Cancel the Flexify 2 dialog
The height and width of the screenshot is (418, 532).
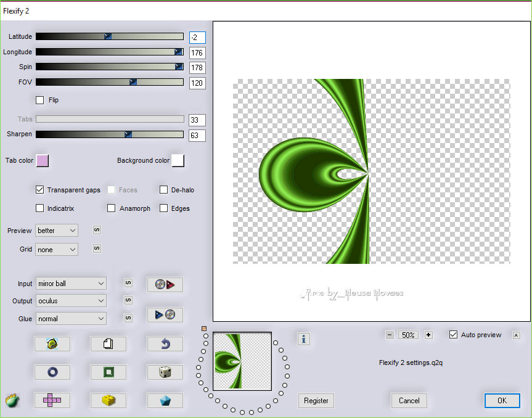click(409, 401)
